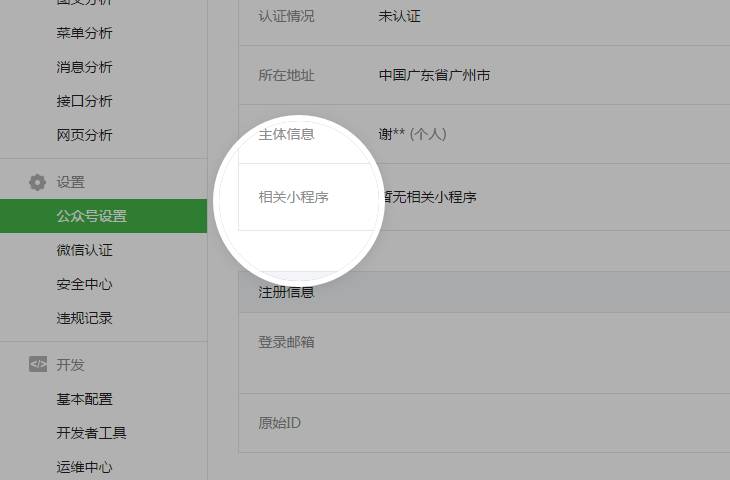Image resolution: width=730 pixels, height=480 pixels.
Task: Click the 未认证 status value
Action: point(399,16)
